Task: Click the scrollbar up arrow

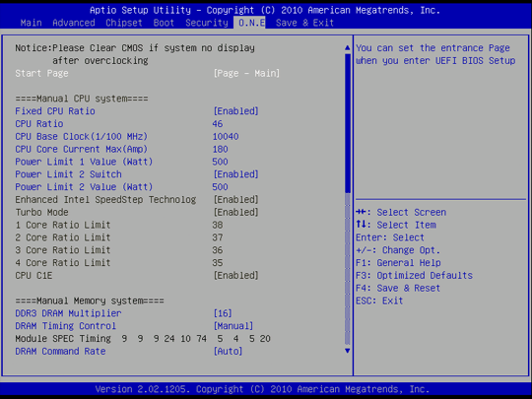Action: [347, 48]
